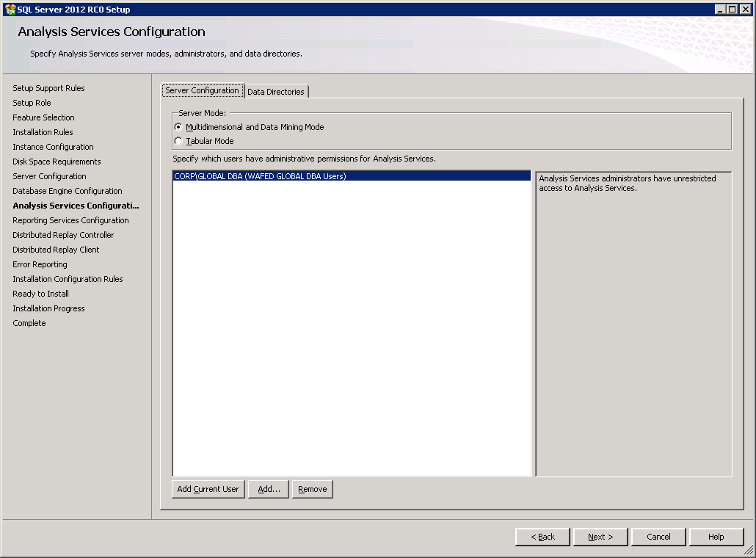Remove the selected administrator

tap(313, 489)
